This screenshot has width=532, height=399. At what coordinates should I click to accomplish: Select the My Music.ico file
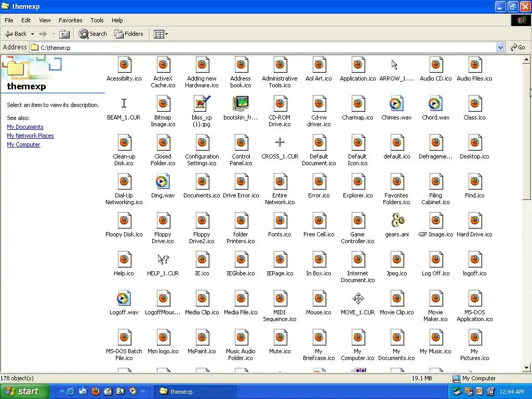click(436, 338)
